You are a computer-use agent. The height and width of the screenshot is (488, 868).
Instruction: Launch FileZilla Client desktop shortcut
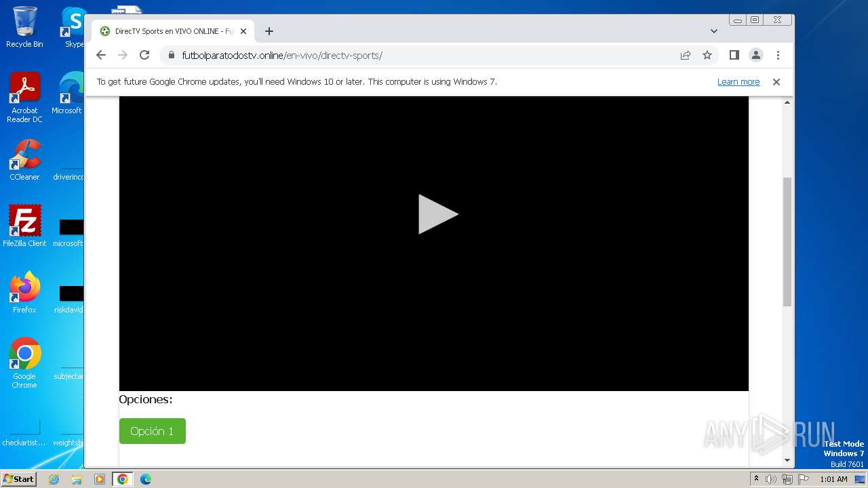pyautogui.click(x=24, y=226)
